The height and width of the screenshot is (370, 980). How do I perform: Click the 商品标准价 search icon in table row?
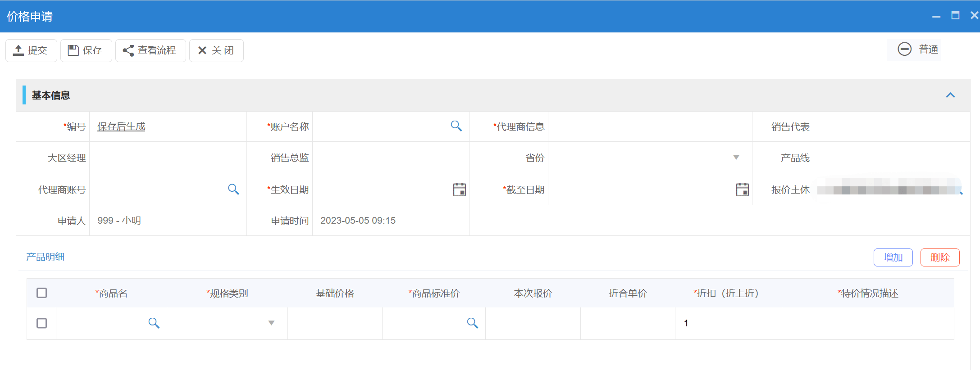[x=472, y=323]
